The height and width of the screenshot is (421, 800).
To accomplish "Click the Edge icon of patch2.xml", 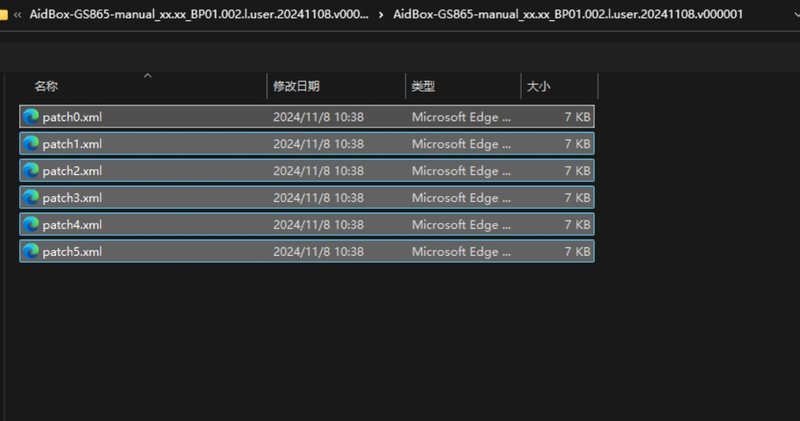I will pos(31,170).
